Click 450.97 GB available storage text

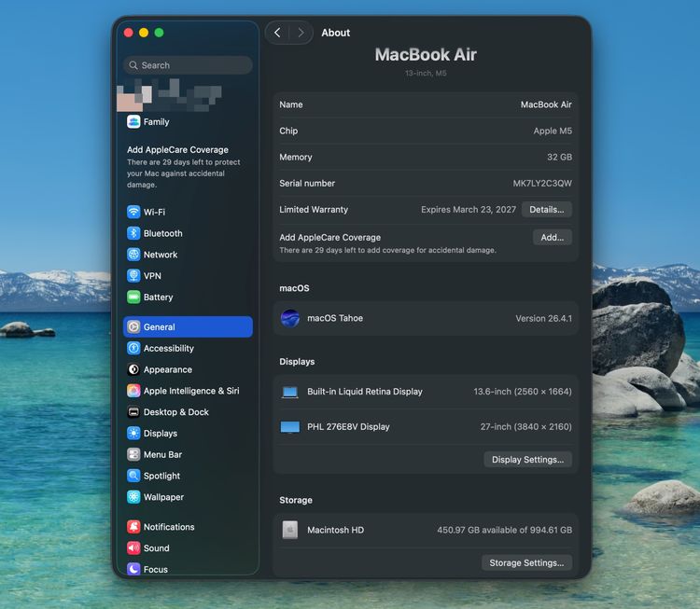(504, 530)
